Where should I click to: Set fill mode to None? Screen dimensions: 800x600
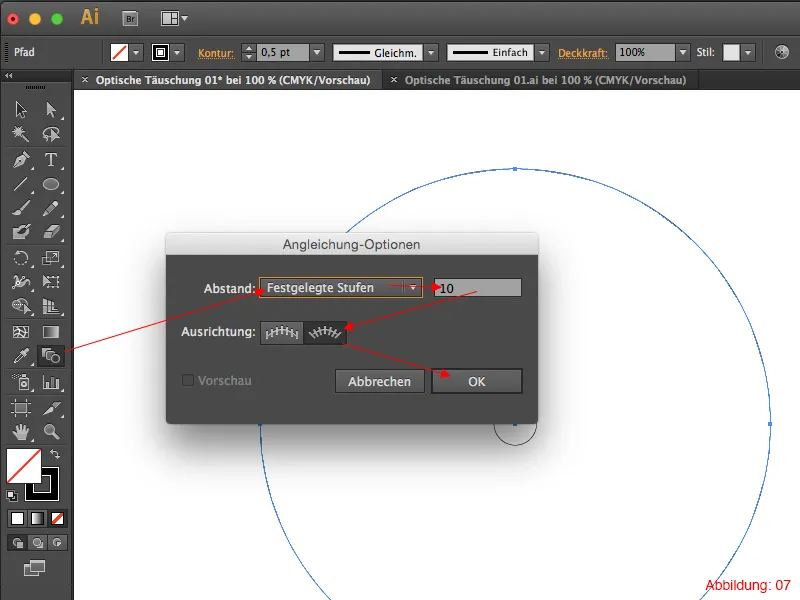tap(57, 518)
